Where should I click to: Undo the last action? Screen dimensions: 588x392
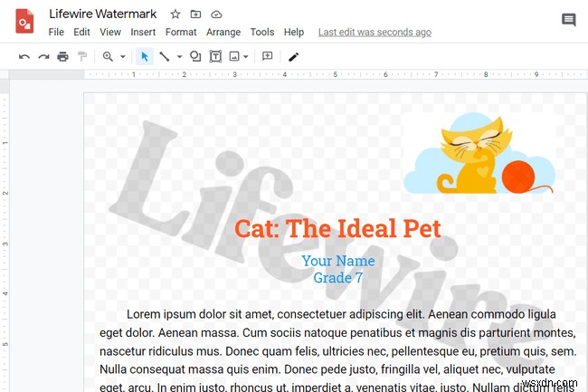24,57
